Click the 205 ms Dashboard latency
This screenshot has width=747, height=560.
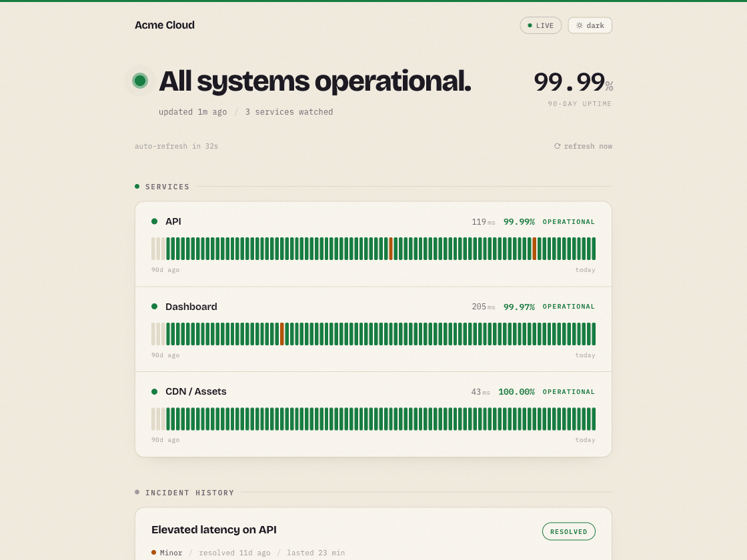pyautogui.click(x=483, y=307)
